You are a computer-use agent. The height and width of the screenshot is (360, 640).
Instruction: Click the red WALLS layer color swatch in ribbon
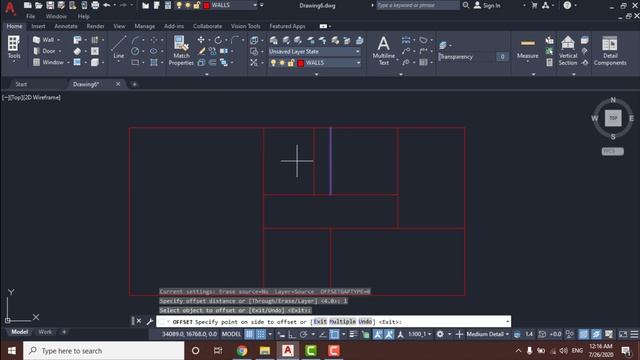point(301,63)
